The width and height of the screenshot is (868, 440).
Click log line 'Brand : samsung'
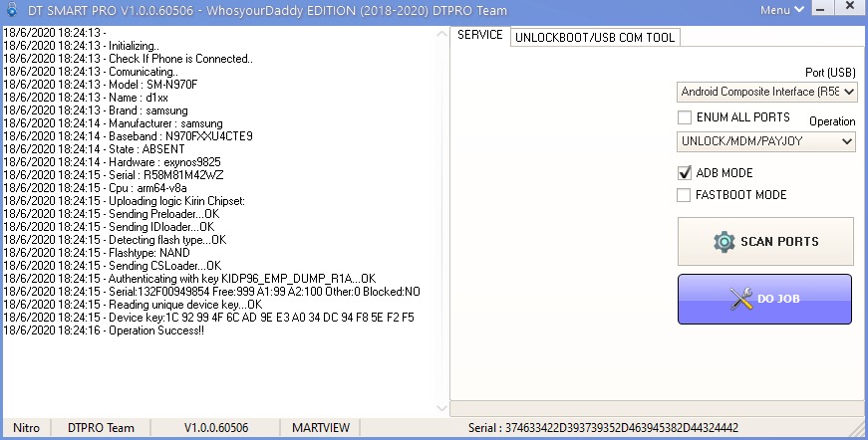(96, 110)
